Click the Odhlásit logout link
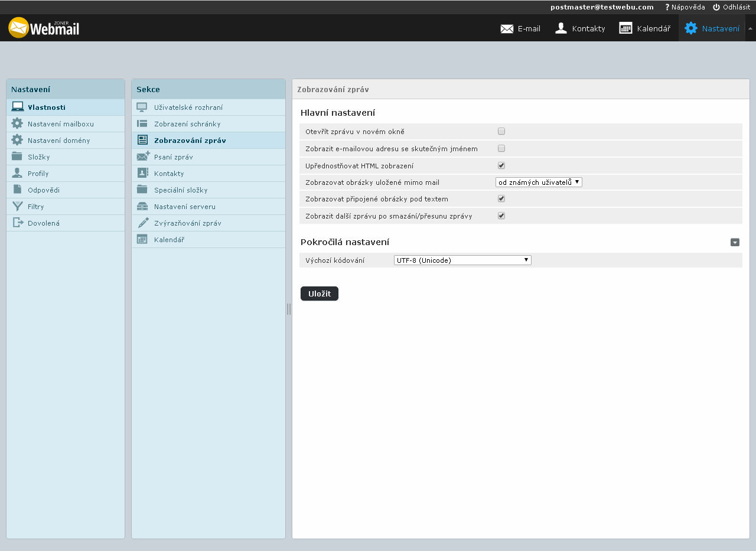This screenshot has height=551, width=756. click(x=731, y=7)
